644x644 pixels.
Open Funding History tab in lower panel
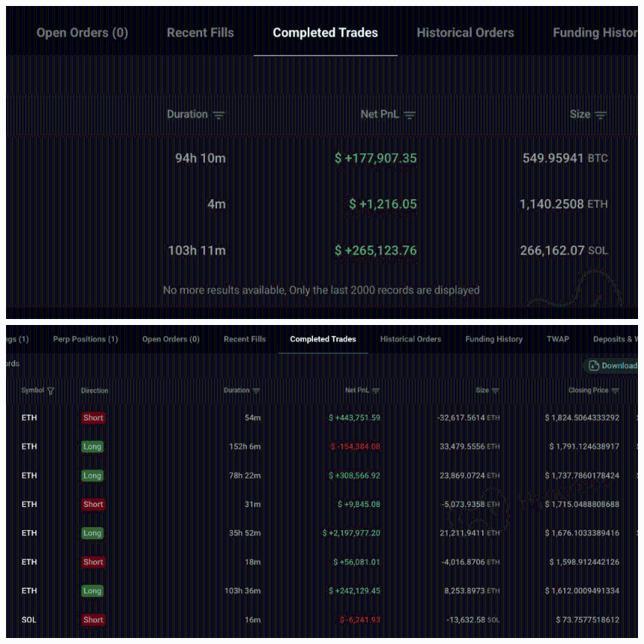click(494, 339)
